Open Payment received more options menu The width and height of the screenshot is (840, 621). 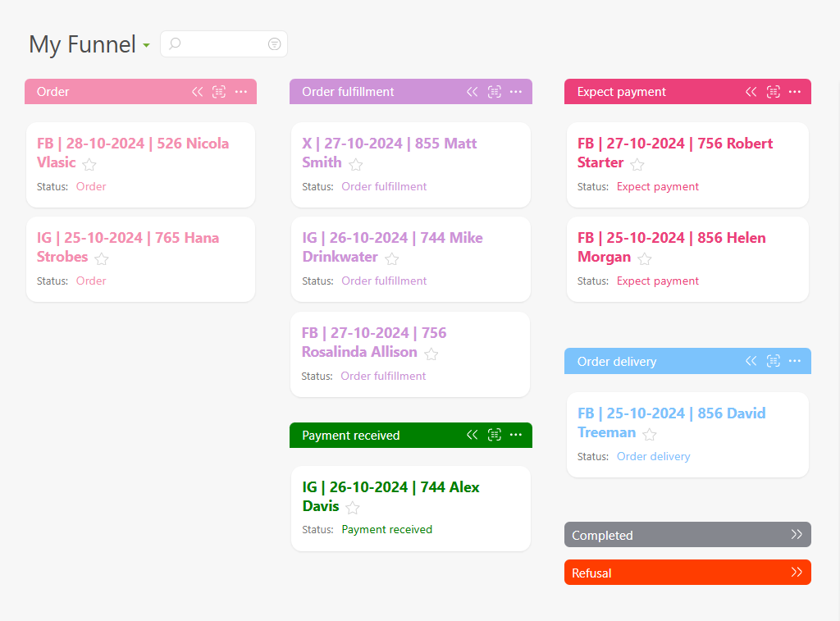516,435
